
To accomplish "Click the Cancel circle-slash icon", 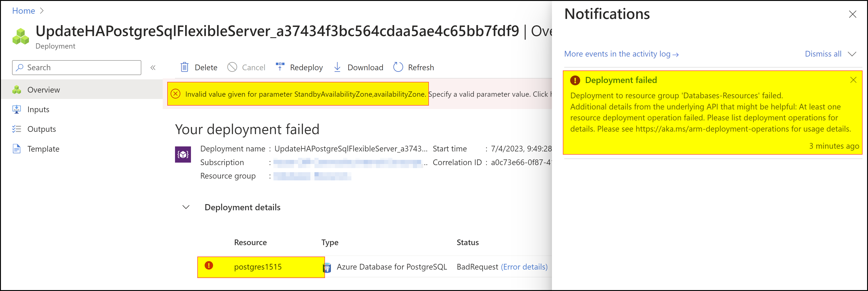I will (x=232, y=67).
